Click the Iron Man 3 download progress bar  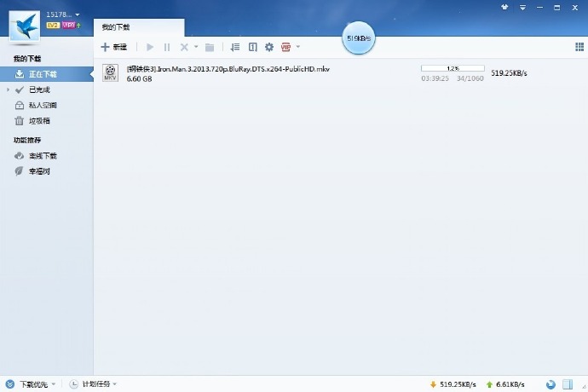(x=453, y=68)
